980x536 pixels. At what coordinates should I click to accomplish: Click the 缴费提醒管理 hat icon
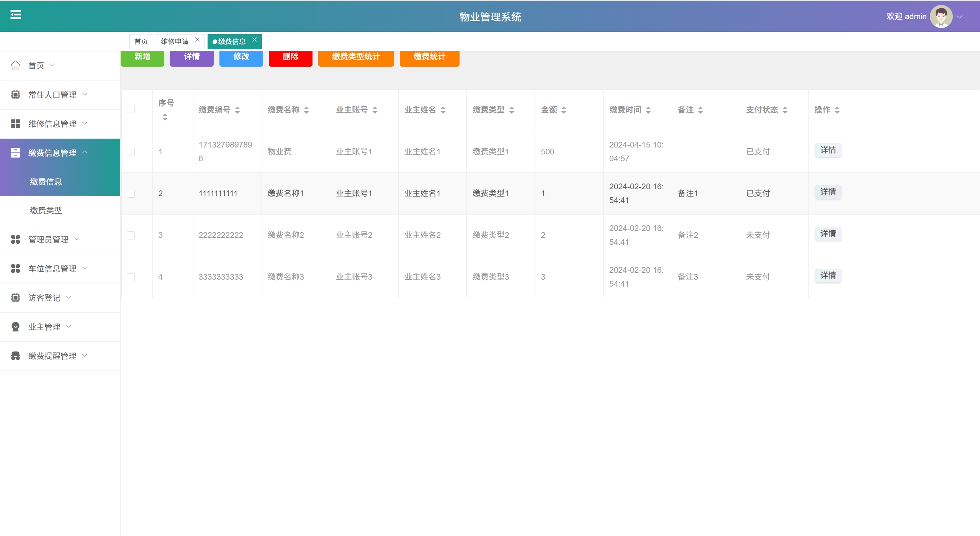[x=15, y=356]
